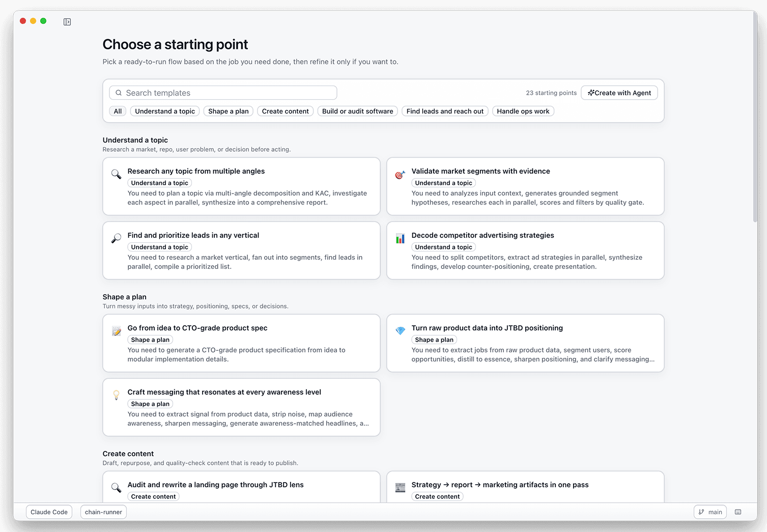
Task: Click the memo icon on CTO-grade product spec card
Action: click(x=116, y=331)
